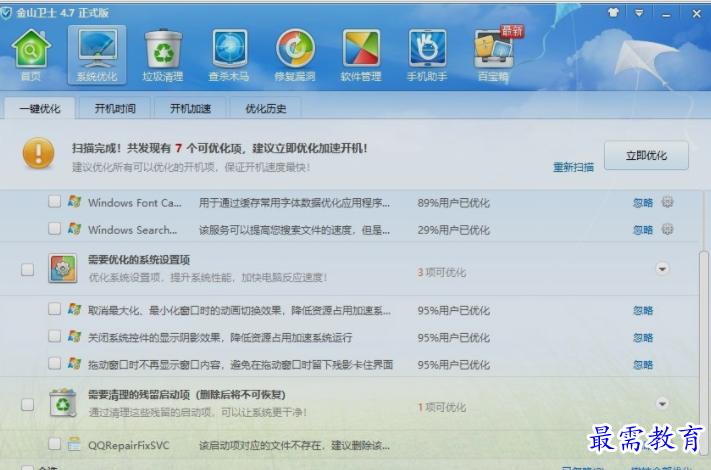Click the skin shirt icon in title bar
The width and height of the screenshot is (711, 470).
pos(614,13)
